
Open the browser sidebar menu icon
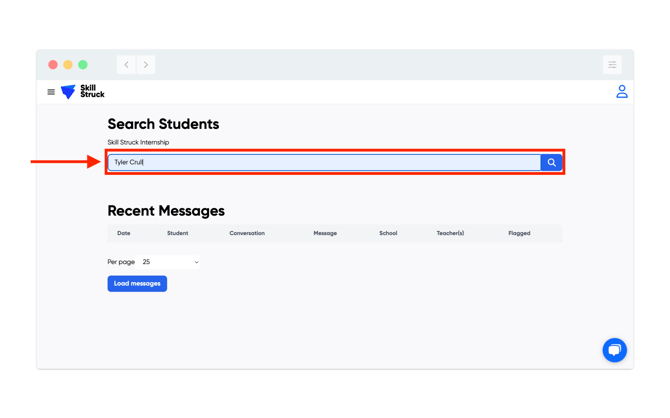click(x=612, y=65)
